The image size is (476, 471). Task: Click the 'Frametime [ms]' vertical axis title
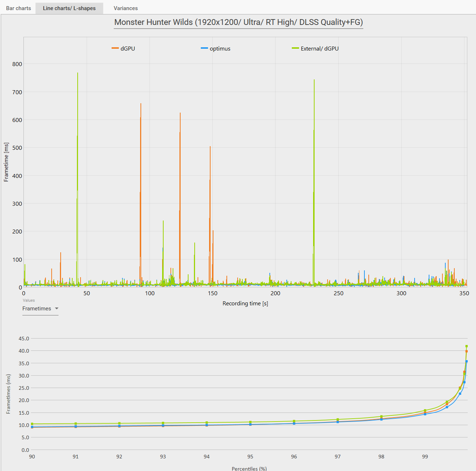(x=6, y=162)
